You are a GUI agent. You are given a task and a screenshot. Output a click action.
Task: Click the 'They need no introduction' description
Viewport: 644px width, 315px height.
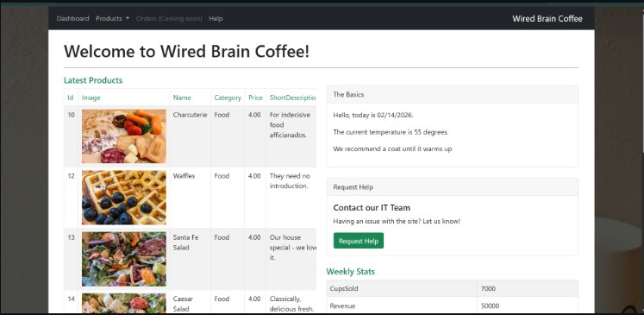pos(290,181)
